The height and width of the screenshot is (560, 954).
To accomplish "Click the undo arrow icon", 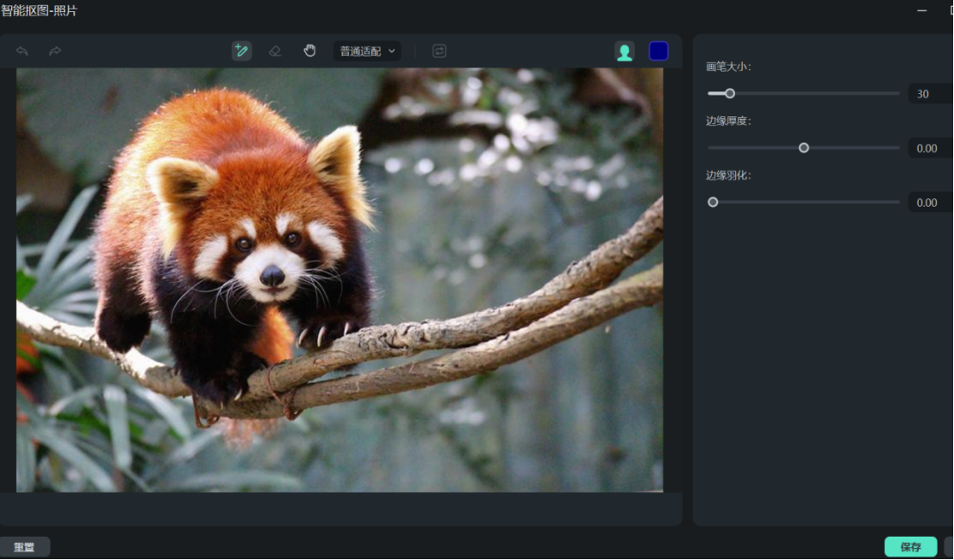I will (22, 52).
